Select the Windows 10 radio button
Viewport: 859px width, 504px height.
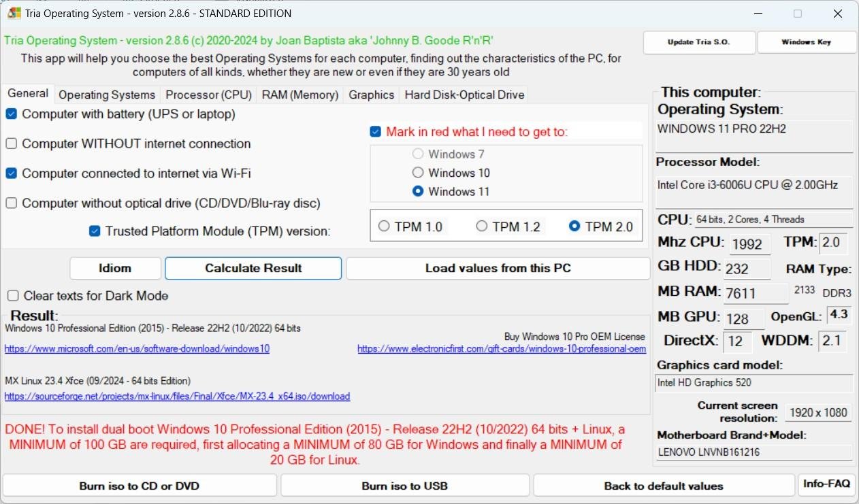[418, 173]
